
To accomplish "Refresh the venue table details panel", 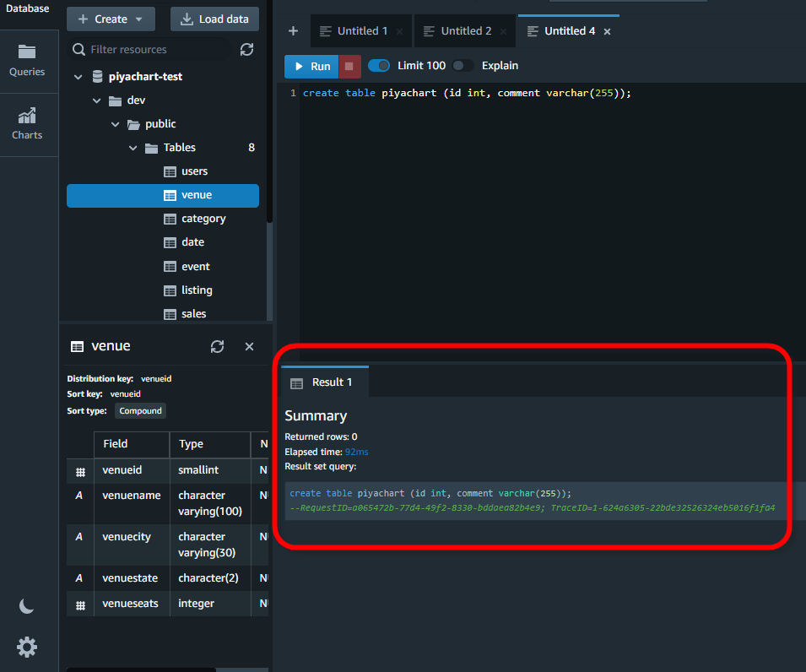I will (218, 346).
